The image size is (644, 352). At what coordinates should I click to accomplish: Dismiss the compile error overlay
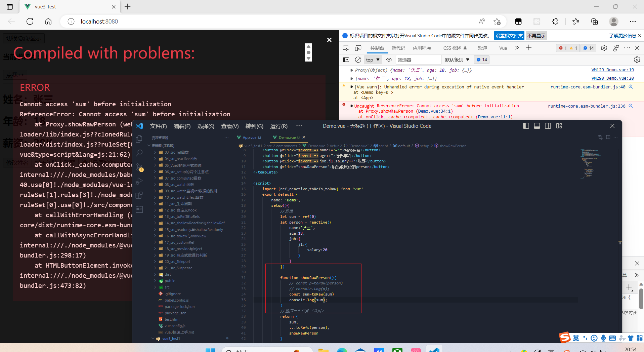(329, 40)
